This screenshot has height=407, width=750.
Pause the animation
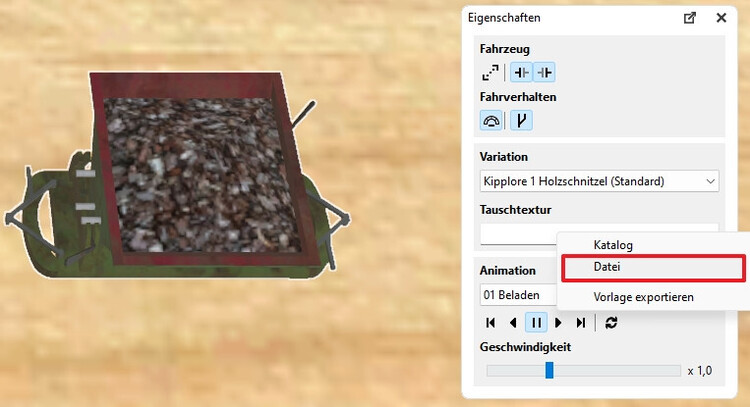[x=536, y=323]
